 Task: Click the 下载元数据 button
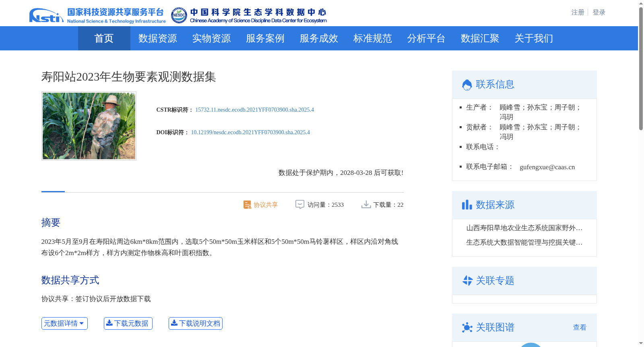[x=128, y=323]
